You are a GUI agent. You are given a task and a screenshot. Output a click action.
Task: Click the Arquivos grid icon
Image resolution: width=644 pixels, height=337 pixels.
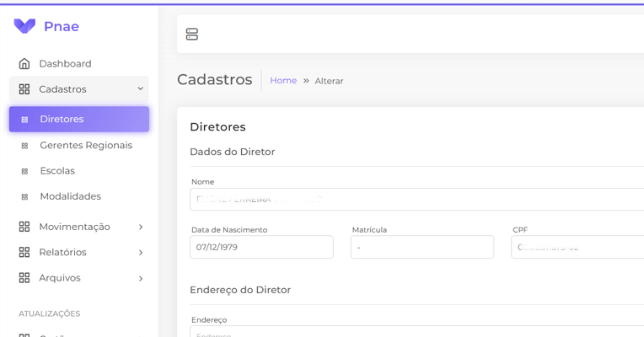point(24,278)
